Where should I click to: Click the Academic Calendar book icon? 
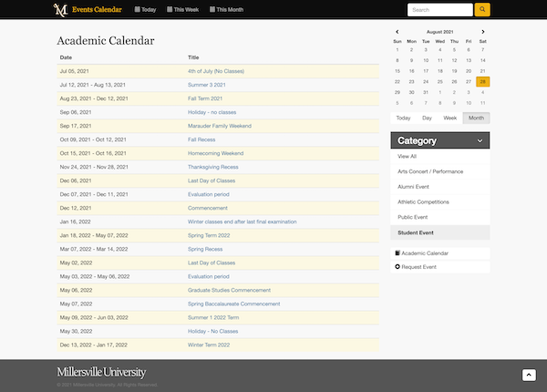(397, 253)
